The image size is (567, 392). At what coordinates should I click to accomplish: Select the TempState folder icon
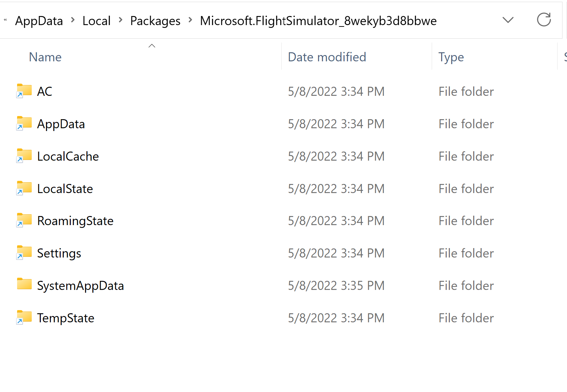pyautogui.click(x=24, y=317)
